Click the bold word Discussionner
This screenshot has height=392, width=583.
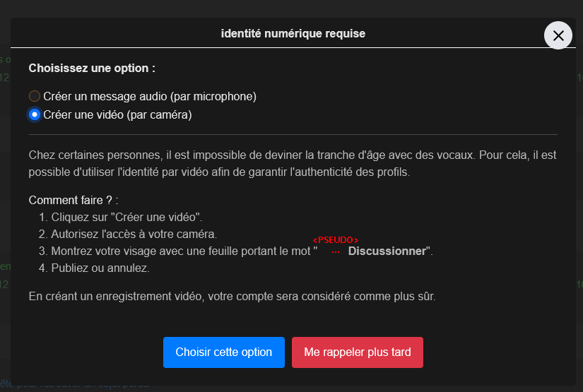pos(387,251)
